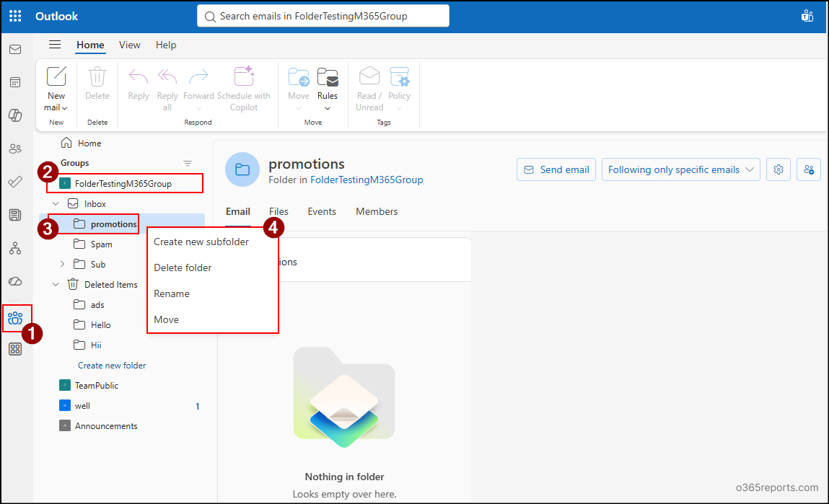Open People from the left rail
The image size is (829, 504).
tap(15, 149)
